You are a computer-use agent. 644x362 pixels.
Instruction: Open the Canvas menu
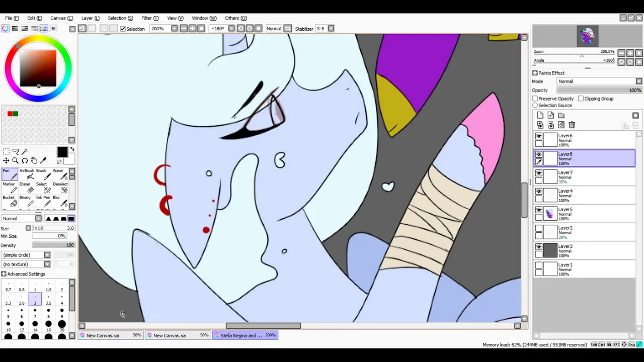pyautogui.click(x=61, y=18)
